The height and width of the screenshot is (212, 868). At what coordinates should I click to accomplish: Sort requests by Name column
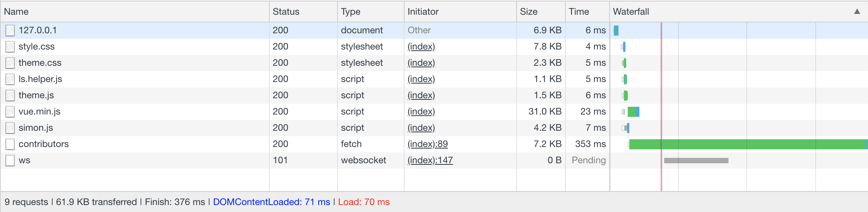(16, 12)
